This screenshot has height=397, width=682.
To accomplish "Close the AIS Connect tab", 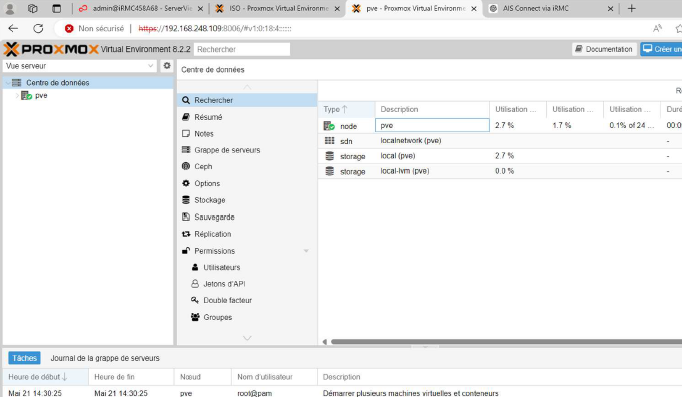I will (610, 9).
